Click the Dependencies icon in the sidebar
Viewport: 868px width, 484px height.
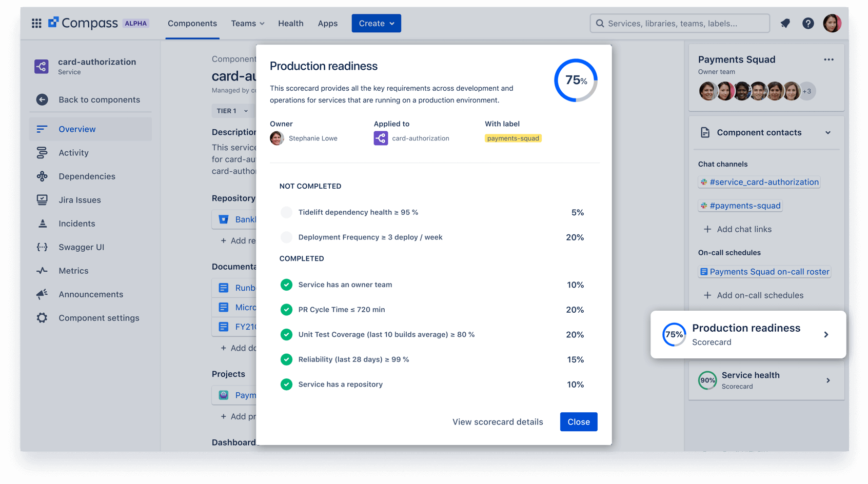[x=42, y=176]
